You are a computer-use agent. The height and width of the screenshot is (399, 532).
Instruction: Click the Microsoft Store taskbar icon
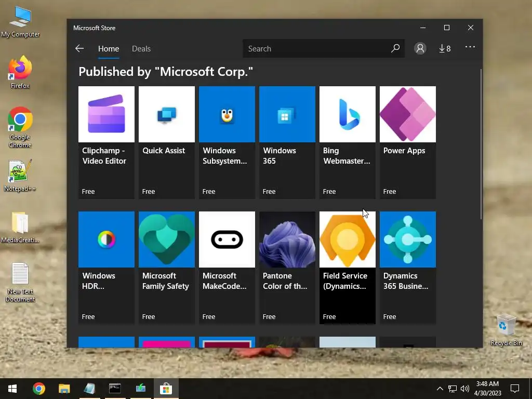166,389
